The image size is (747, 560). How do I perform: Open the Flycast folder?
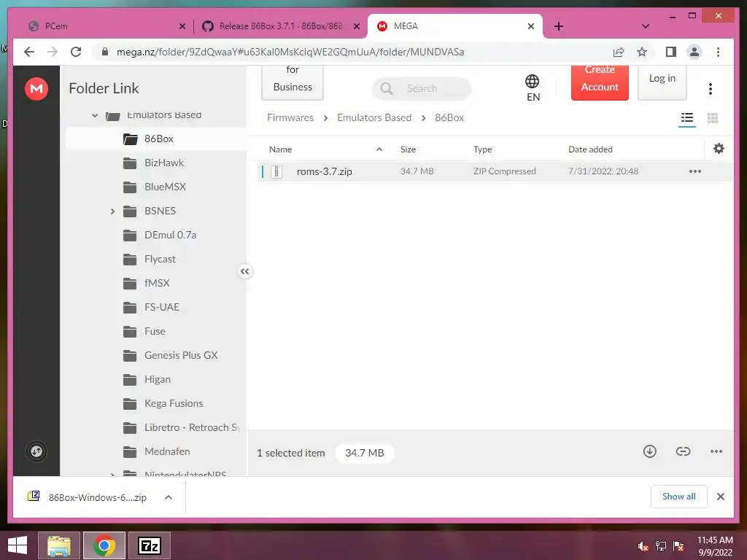(160, 259)
